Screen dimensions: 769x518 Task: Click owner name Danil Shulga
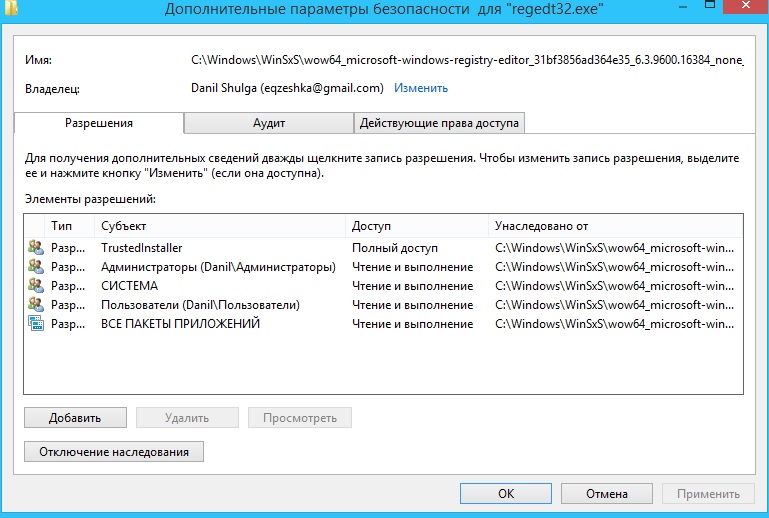[287, 88]
